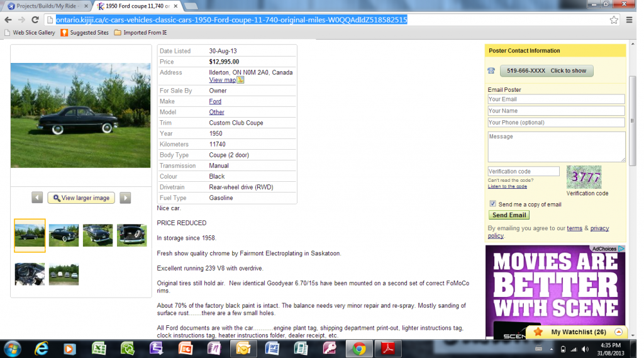Select the open trunk thumbnail photo
644x358 pixels.
[x=131, y=235]
